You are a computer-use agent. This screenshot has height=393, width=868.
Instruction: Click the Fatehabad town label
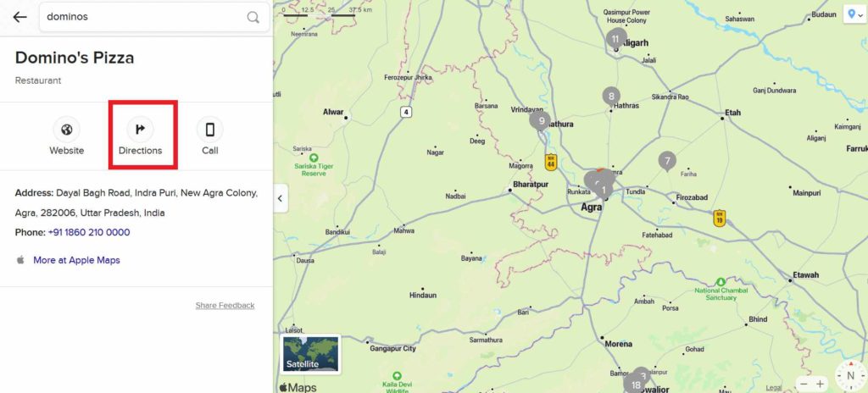(x=657, y=235)
